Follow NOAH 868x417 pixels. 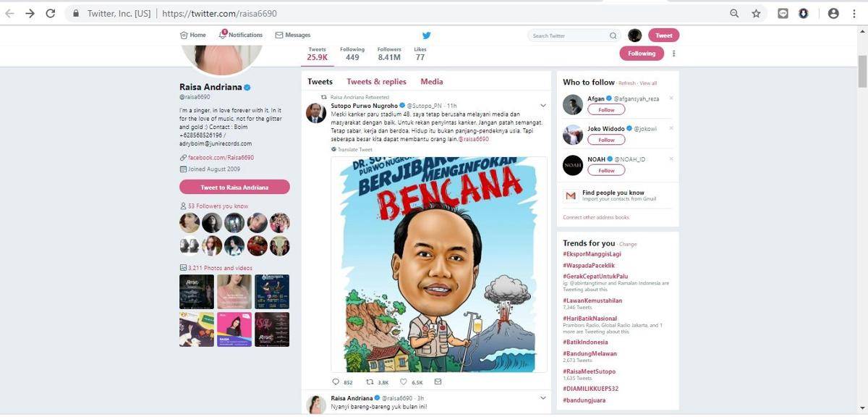click(606, 170)
